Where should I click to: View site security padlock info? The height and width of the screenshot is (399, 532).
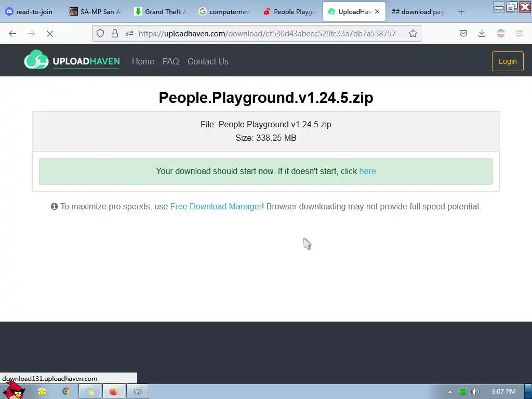[115, 33]
